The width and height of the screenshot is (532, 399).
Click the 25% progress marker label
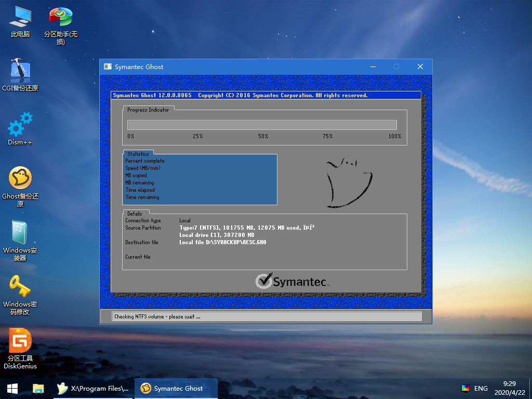pos(197,136)
